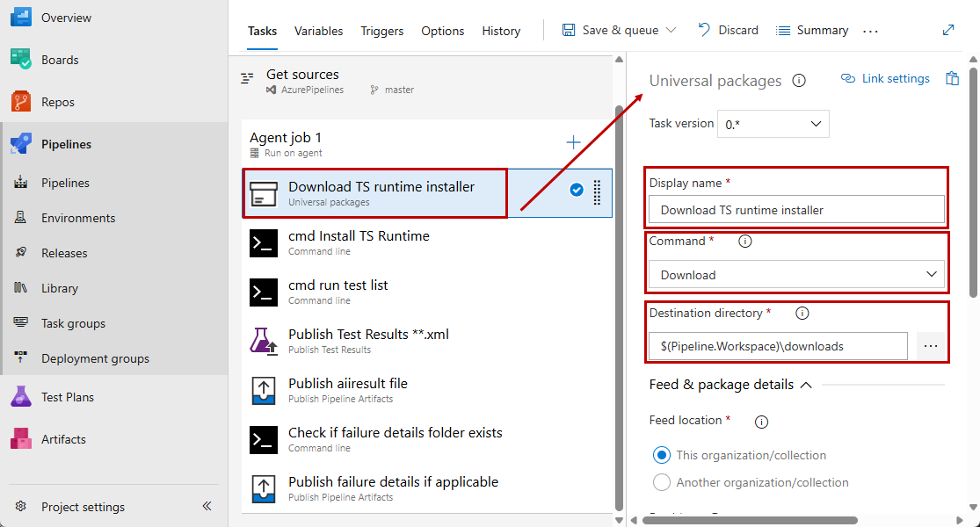980x527 pixels.
Task: Click the Artifacts icon in the sidebar
Action: [x=20, y=438]
